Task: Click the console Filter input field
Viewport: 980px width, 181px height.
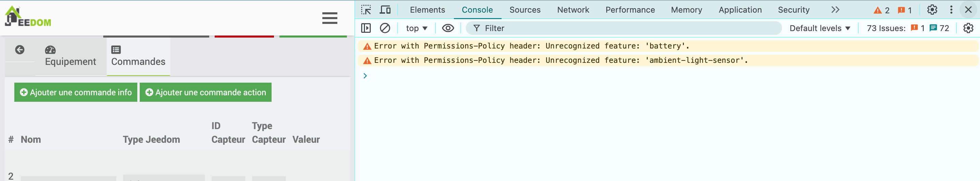Action: (x=628, y=28)
